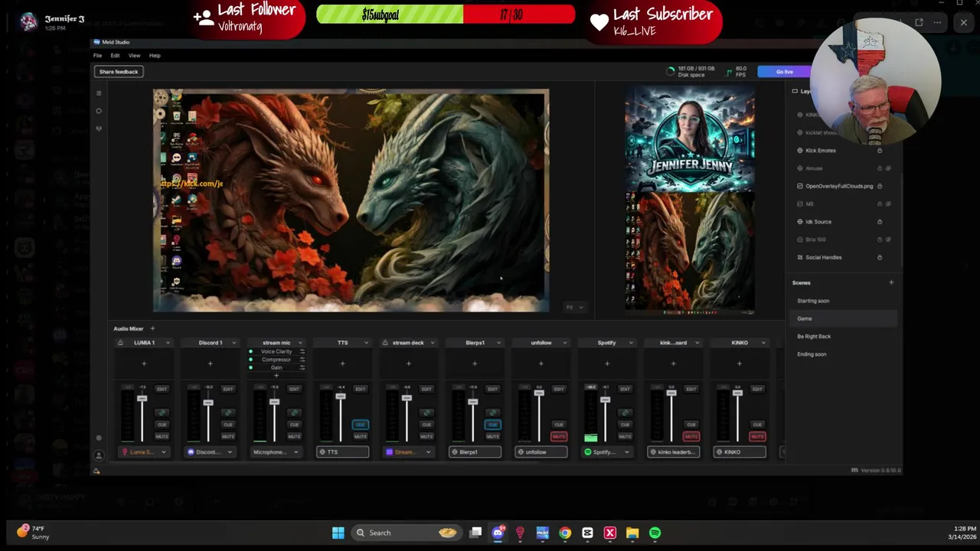This screenshot has width=980, height=551.
Task: Open Compressor effect settings sliders icon
Action: pos(302,360)
